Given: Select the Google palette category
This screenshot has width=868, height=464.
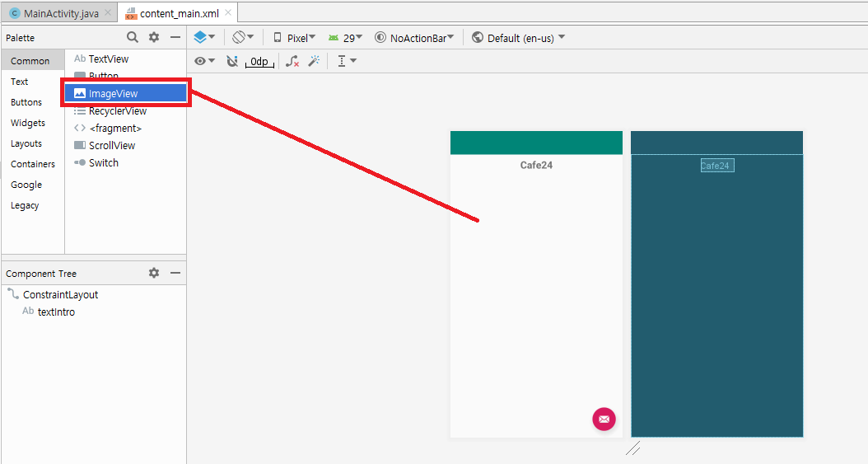Looking at the screenshot, I should pyautogui.click(x=33, y=185).
